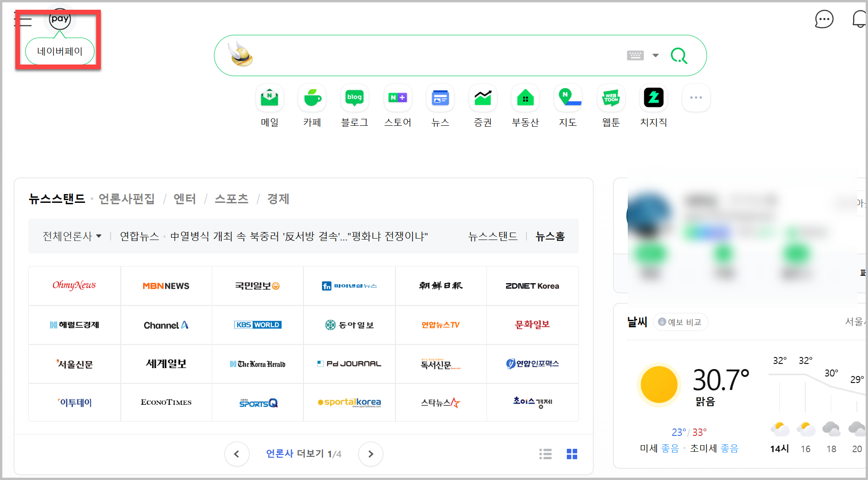The width and height of the screenshot is (868, 480).
Task: Open the on-screen keyboard icon
Action: tap(635, 56)
